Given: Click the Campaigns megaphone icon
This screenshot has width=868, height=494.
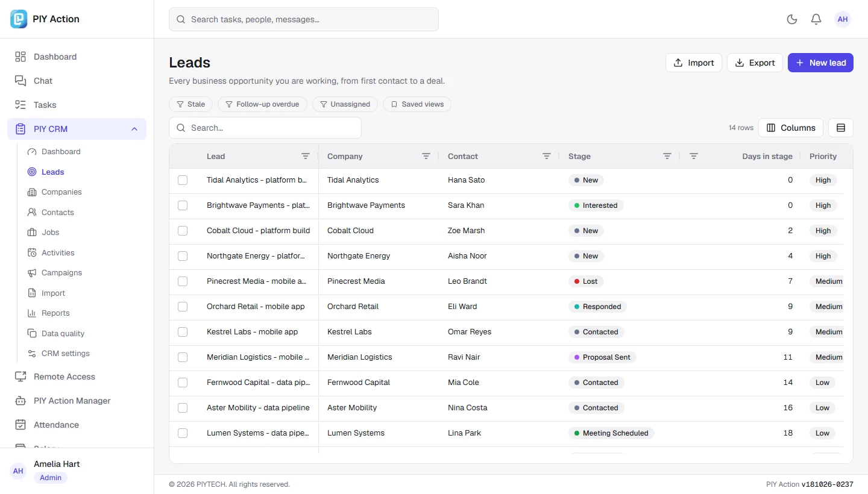Looking at the screenshot, I should [32, 273].
